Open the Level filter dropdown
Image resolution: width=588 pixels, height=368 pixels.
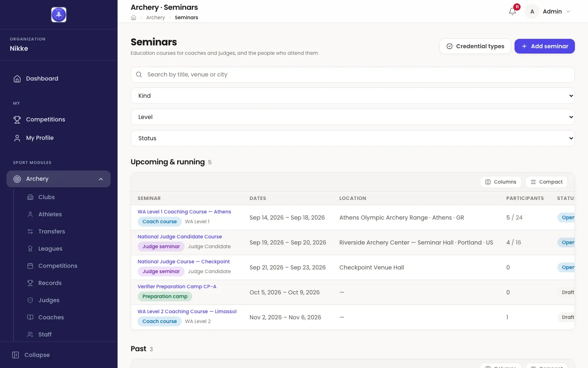353,117
